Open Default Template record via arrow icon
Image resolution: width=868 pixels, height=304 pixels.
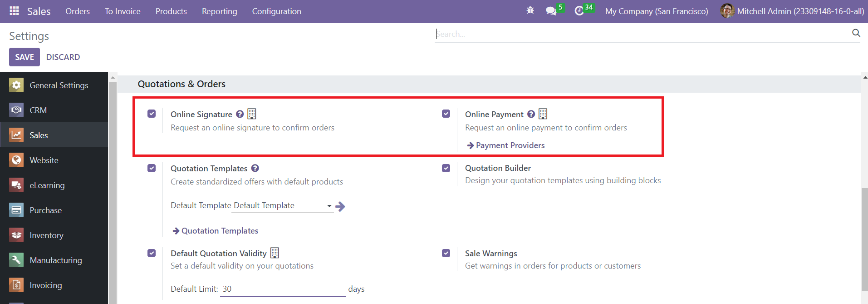[x=340, y=207]
